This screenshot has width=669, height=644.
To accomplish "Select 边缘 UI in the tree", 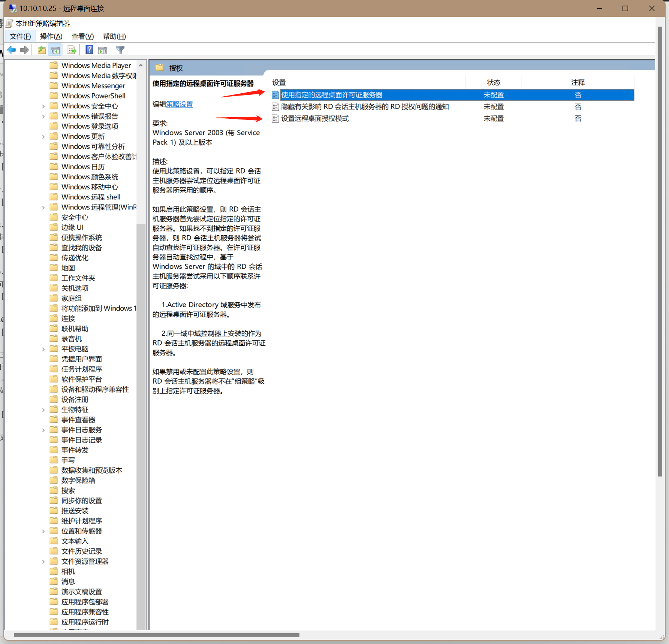I will pyautogui.click(x=72, y=227).
